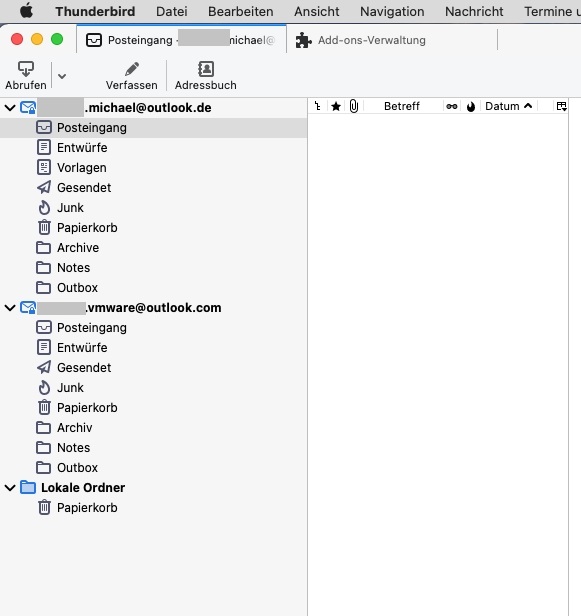The width and height of the screenshot is (581, 616).
Task: Open Gesendet under michael@outlook.de
Action: [x=153, y=188]
